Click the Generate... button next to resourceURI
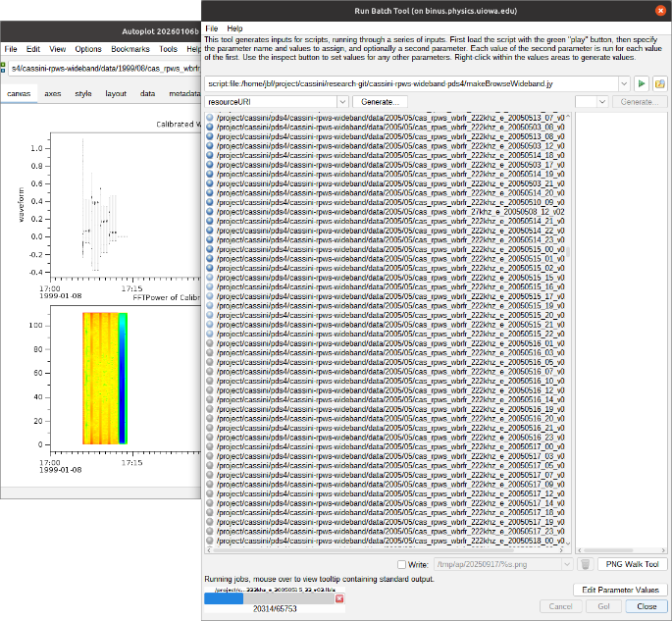This screenshot has width=672, height=621. [380, 101]
